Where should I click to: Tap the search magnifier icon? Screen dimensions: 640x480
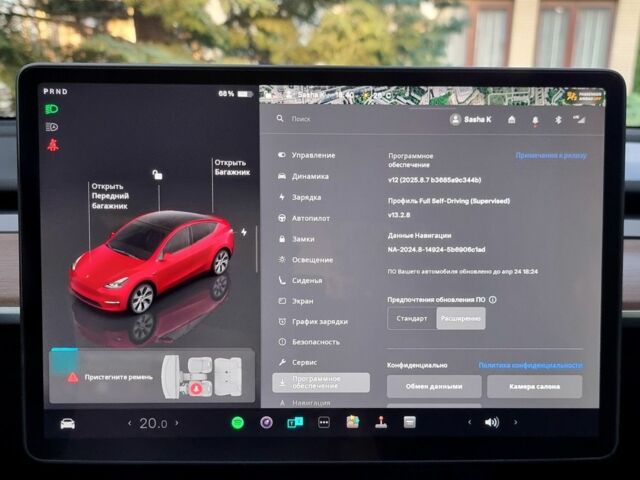coord(280,119)
